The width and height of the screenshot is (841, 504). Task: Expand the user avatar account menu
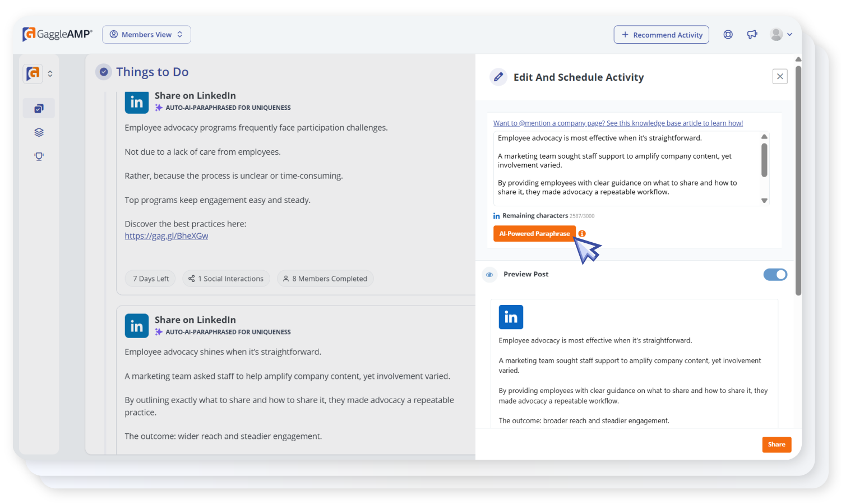point(781,34)
